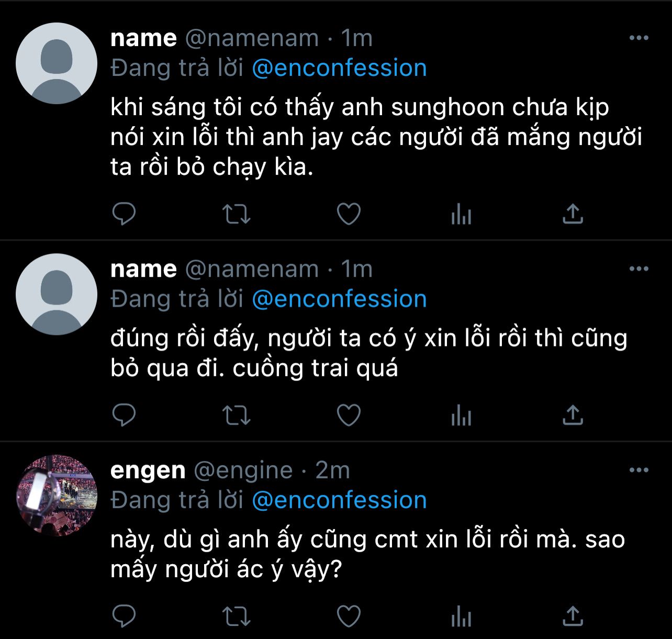The height and width of the screenshot is (639, 672).
Task: View analytics of engen's tweet
Action: coord(461,616)
